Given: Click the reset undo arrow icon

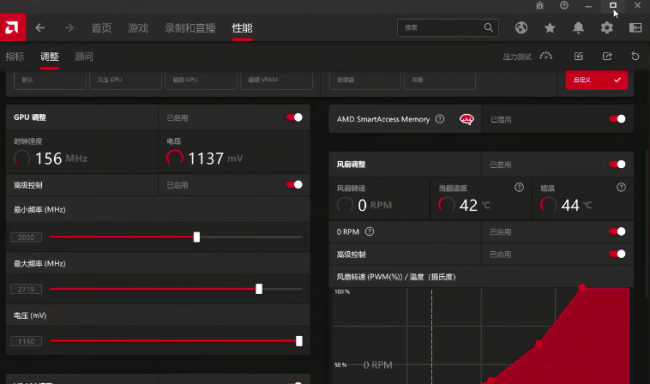Looking at the screenshot, I should [x=635, y=56].
